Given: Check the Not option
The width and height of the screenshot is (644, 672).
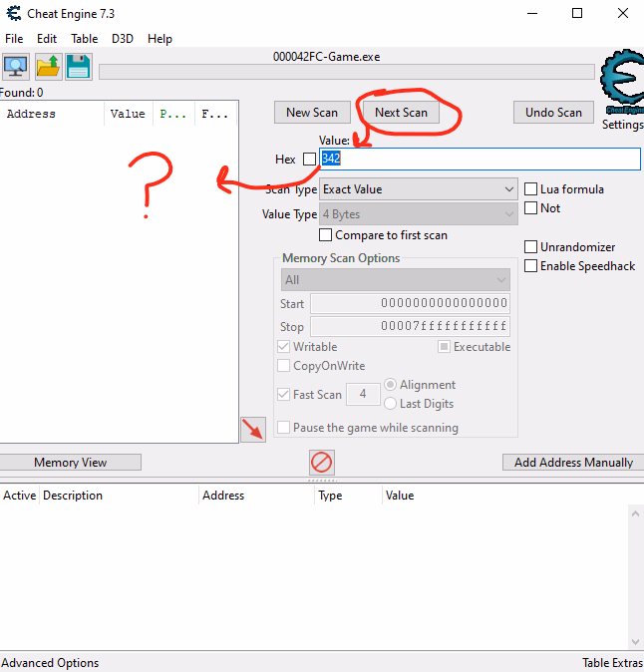Looking at the screenshot, I should click(531, 207).
